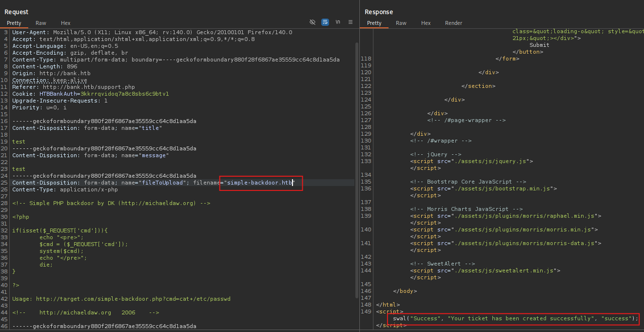The height and width of the screenshot is (332, 644).
Task: Click the jquery.js script src line
Action: pos(472,161)
